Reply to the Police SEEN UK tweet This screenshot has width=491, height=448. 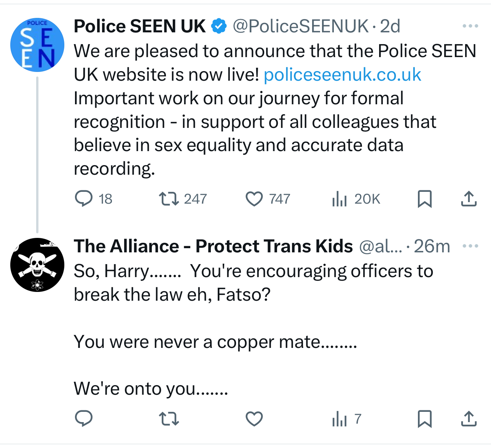click(x=84, y=199)
